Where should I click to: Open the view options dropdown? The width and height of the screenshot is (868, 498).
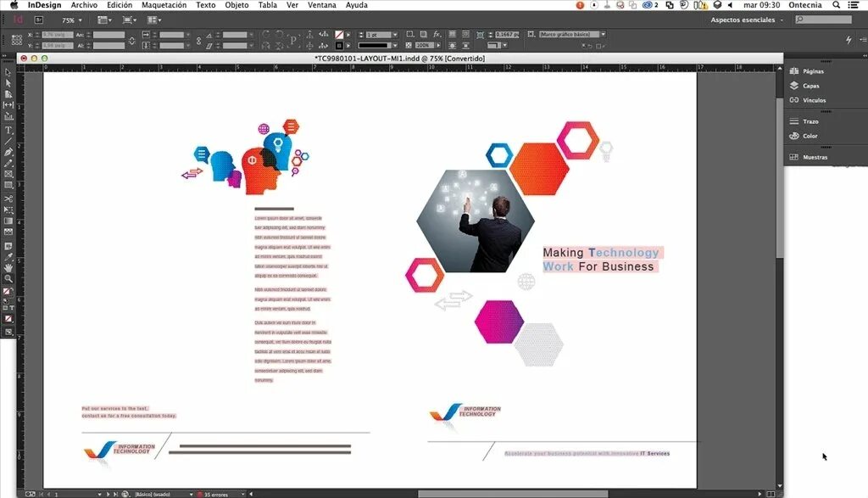[x=104, y=20]
